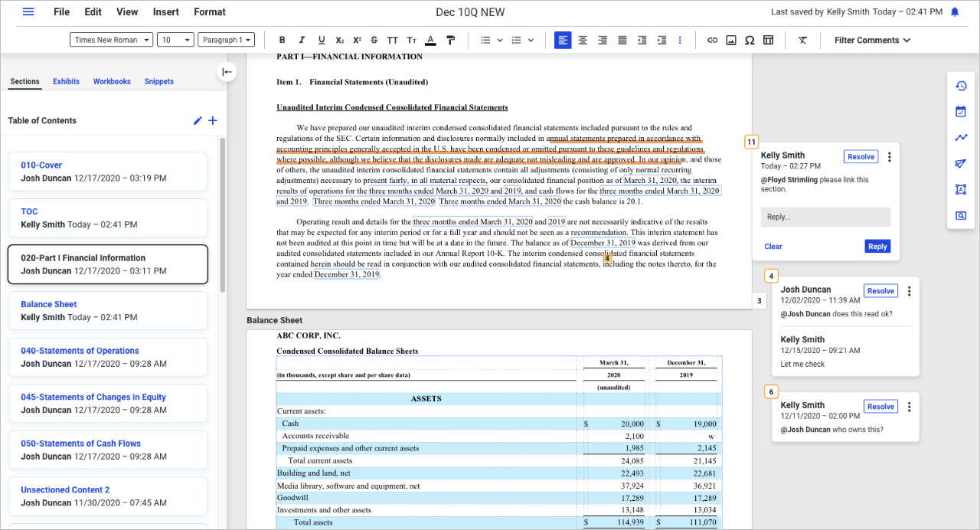Switch to the Snippets tab
The image size is (980, 530).
coord(159,81)
